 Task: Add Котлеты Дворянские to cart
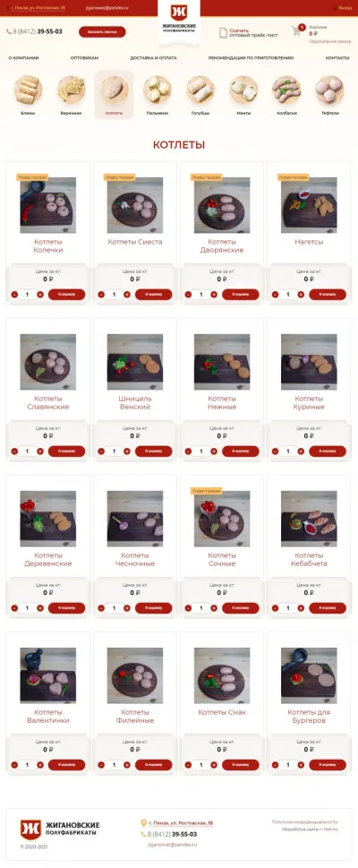(x=241, y=295)
